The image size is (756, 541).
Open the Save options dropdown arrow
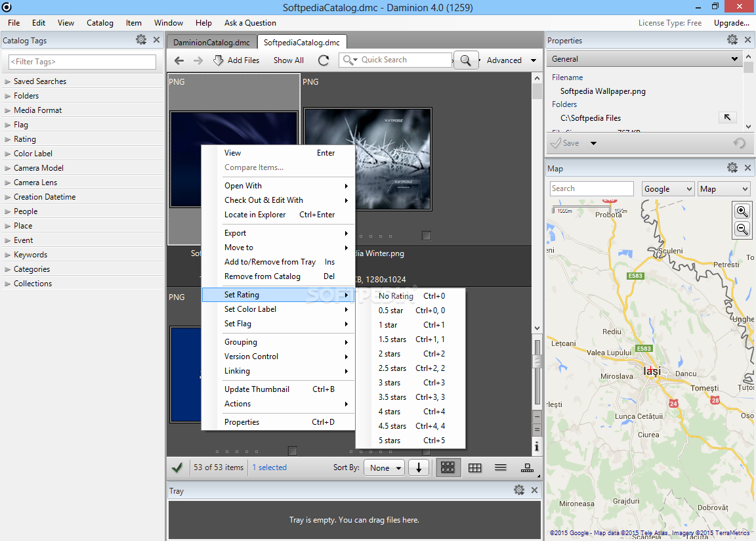click(x=593, y=143)
